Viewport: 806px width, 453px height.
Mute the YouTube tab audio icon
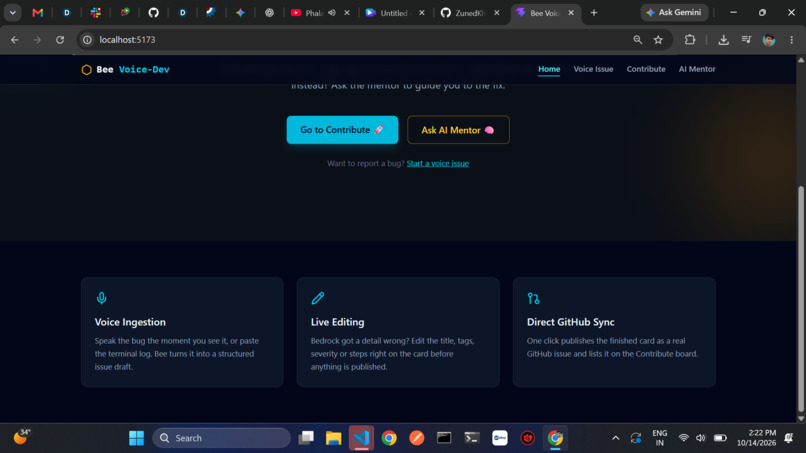coord(332,13)
